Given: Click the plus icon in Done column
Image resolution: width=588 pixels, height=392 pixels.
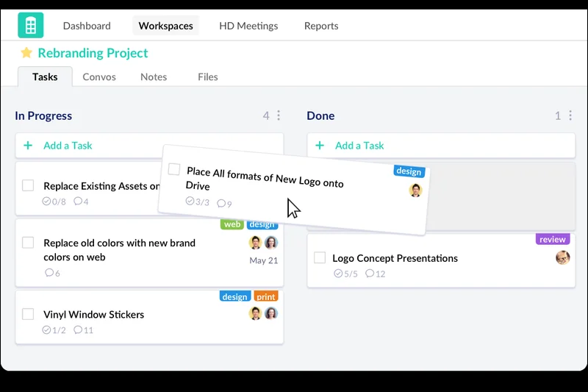Looking at the screenshot, I should (320, 146).
